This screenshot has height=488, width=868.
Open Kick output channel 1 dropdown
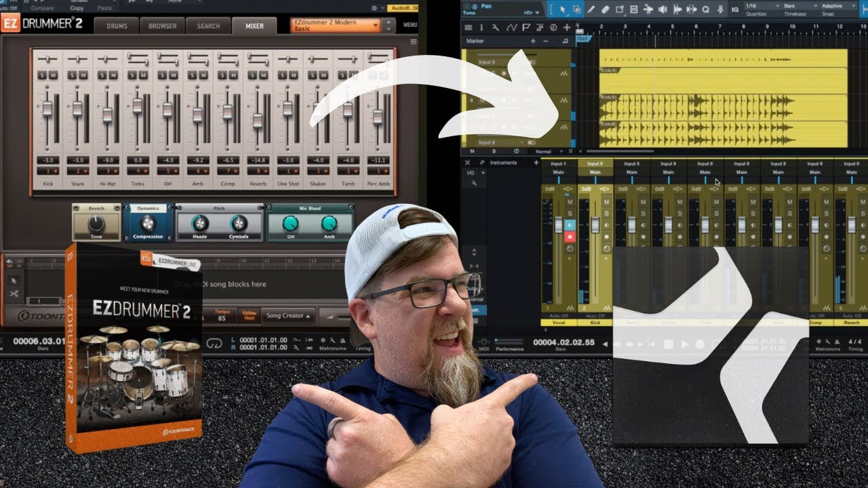(47, 171)
